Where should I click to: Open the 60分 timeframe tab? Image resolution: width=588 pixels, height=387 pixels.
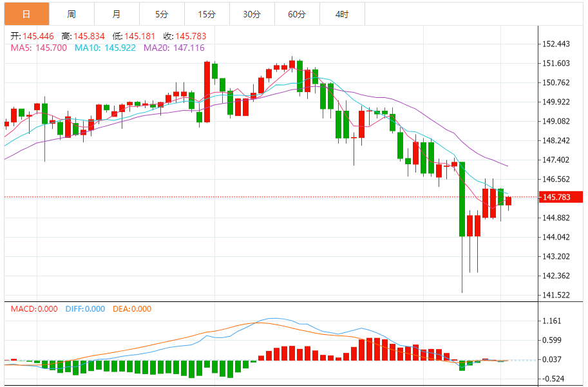297,14
